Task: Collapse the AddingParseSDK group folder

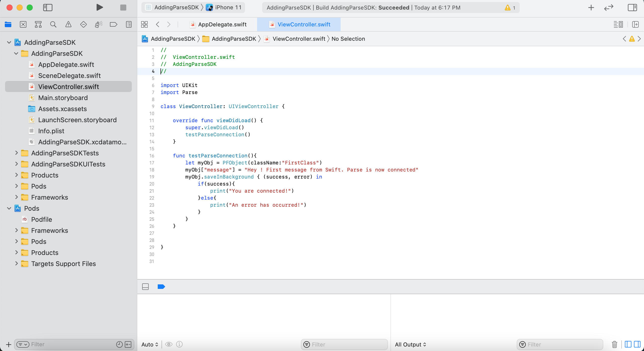Action: 16,54
